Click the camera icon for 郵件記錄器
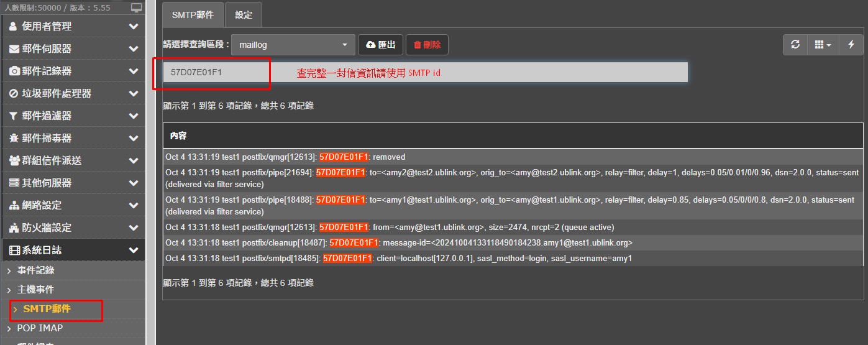 pyautogui.click(x=14, y=71)
